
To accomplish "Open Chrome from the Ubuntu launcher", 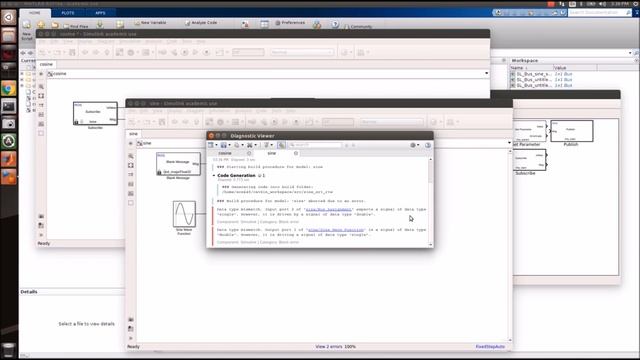I will point(9,89).
